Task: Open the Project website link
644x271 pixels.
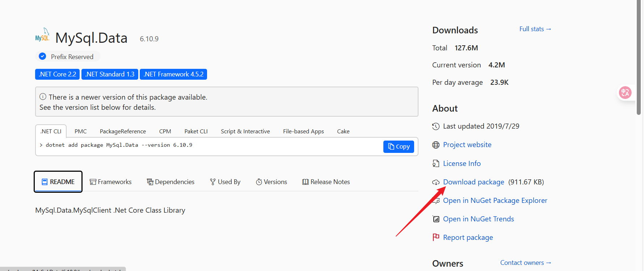Action: [x=467, y=145]
